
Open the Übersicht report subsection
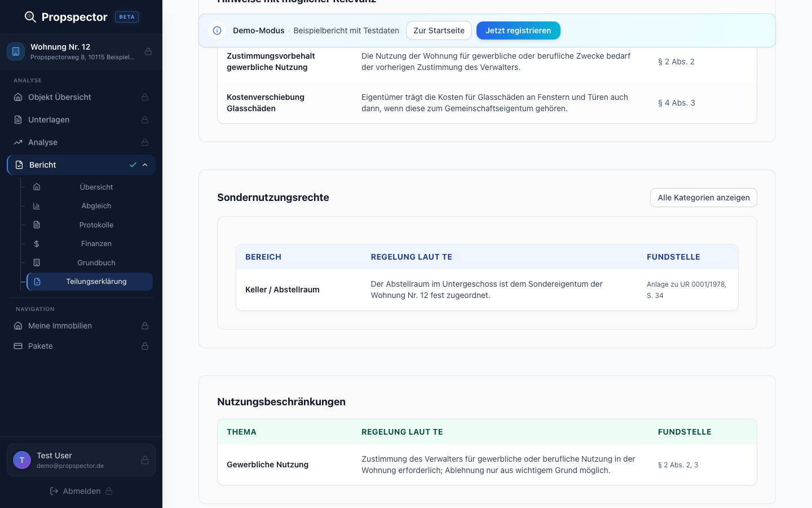coord(90,187)
